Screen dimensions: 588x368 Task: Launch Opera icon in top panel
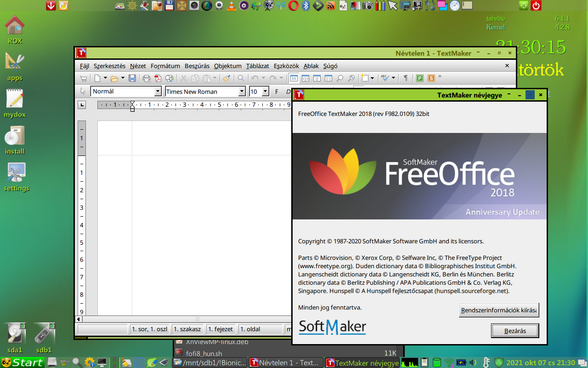294,6
